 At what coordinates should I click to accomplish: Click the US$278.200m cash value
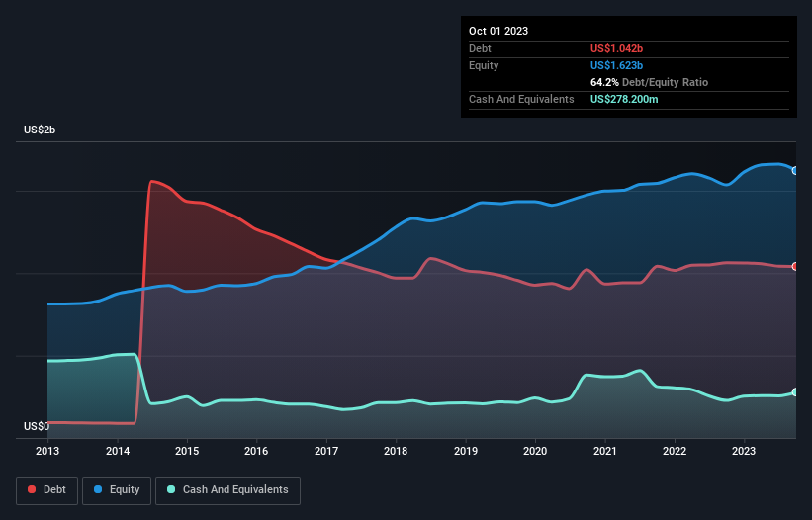(624, 99)
